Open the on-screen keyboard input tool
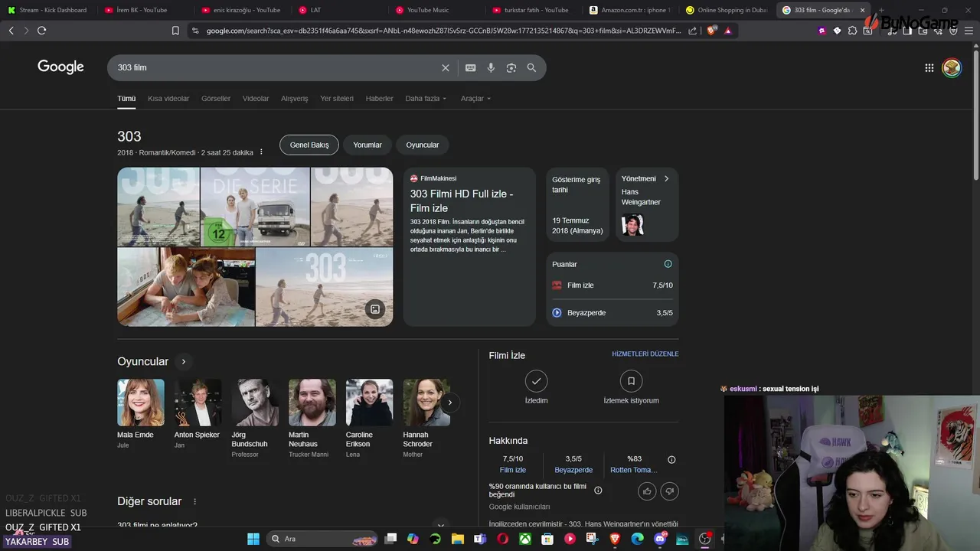Viewport: 980px width, 551px height. coord(471,67)
